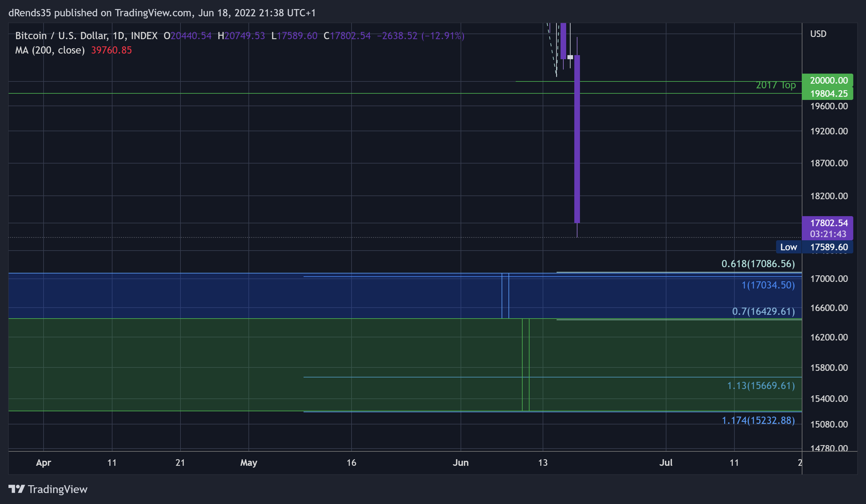Click the '13' date on time axis

[x=543, y=462]
